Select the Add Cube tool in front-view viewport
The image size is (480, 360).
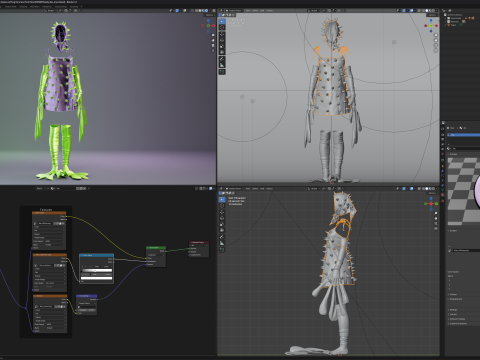coord(222,72)
